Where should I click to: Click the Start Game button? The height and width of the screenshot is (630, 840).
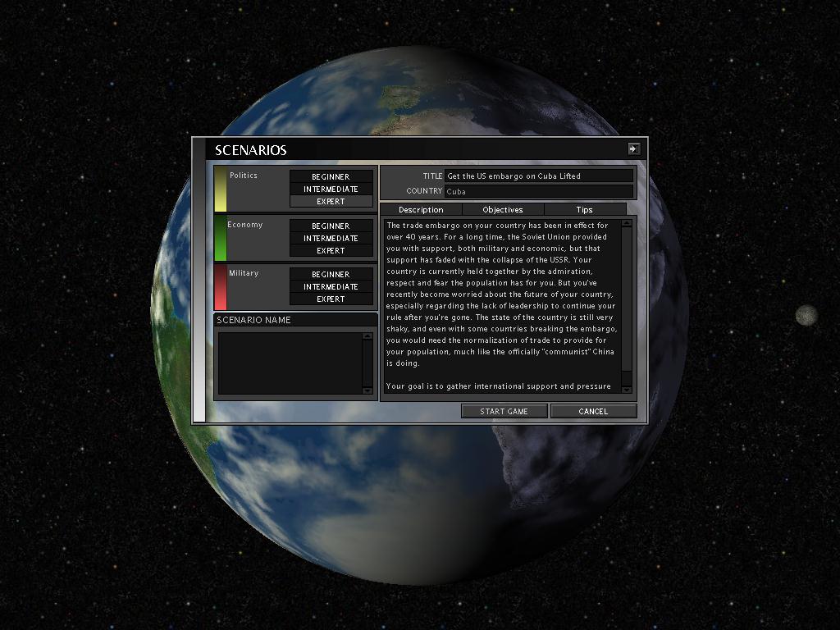coord(504,412)
